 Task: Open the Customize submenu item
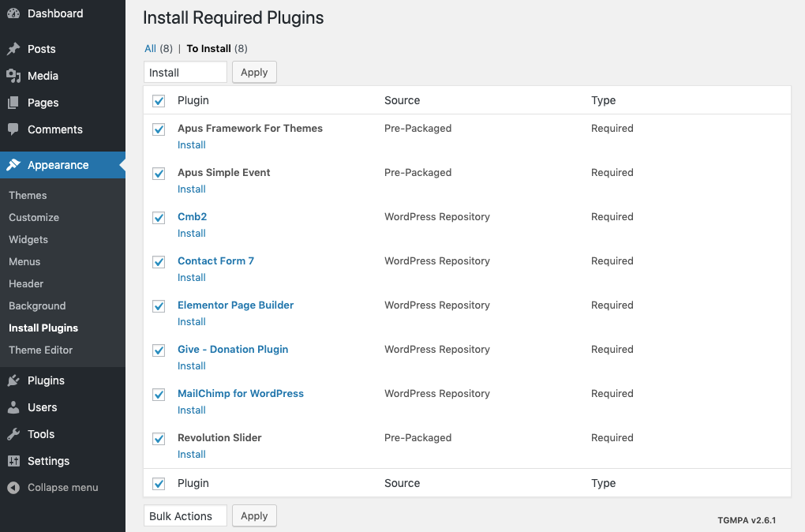[x=34, y=217]
